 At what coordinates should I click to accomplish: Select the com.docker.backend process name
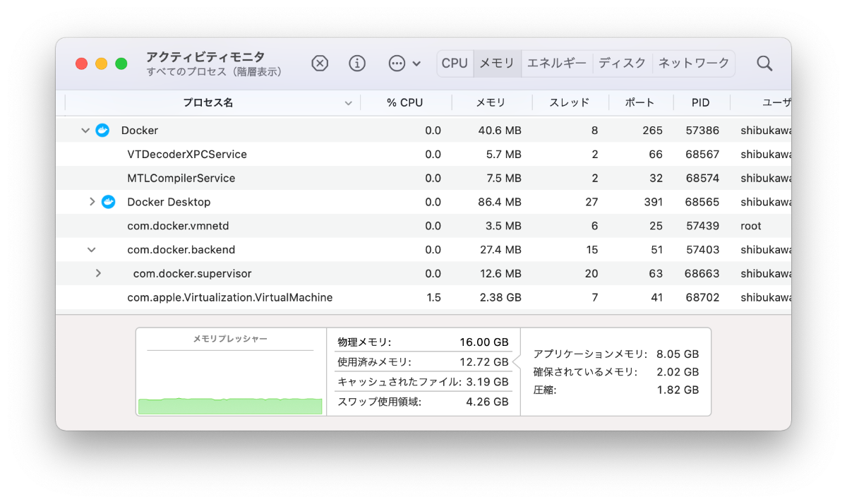click(x=181, y=250)
